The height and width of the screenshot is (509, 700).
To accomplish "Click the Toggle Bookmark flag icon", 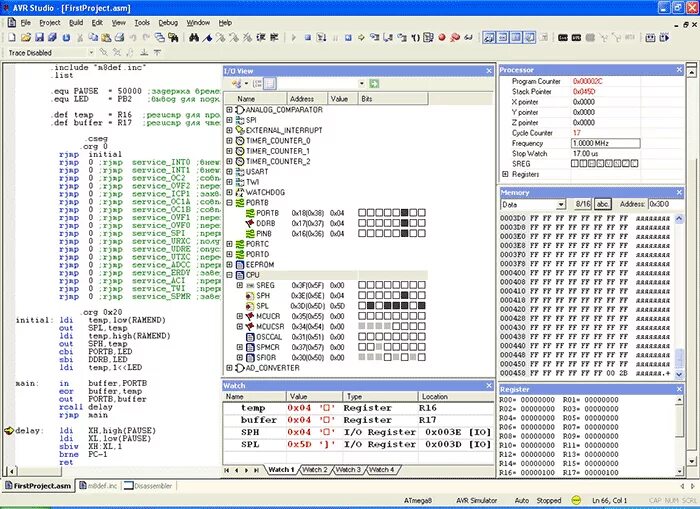I will click(207, 38).
